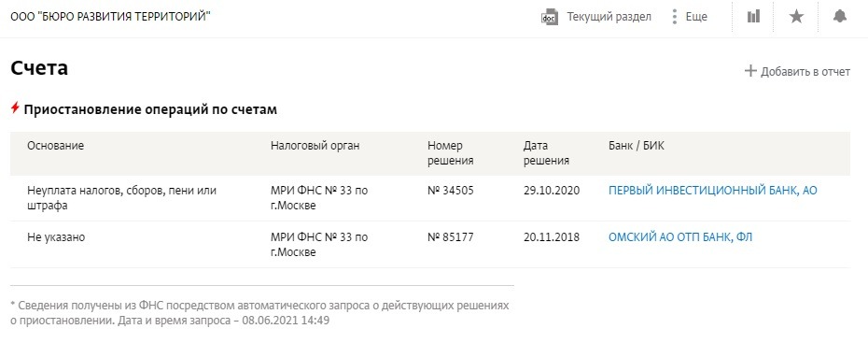Open ОМСКИЙ АО ОТП БАНК, ФЛ link
Viewport: 868px width, 343px height.
click(680, 237)
